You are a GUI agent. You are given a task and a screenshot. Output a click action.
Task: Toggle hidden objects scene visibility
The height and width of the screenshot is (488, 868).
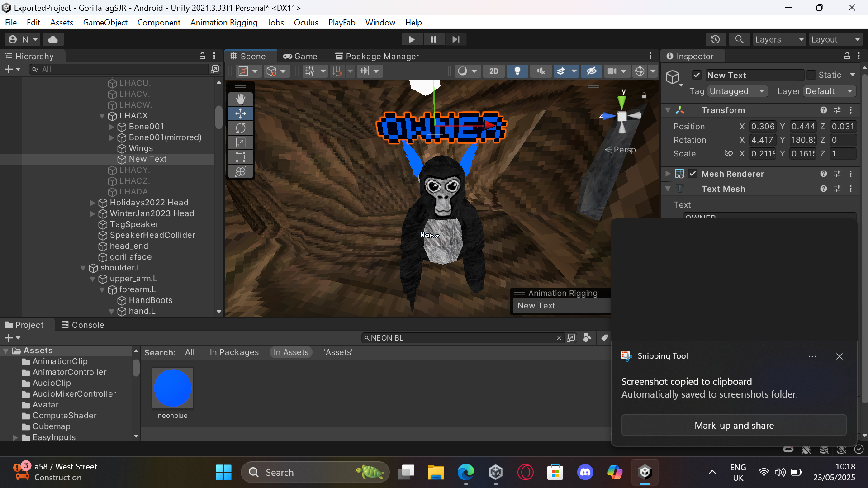[592, 71]
